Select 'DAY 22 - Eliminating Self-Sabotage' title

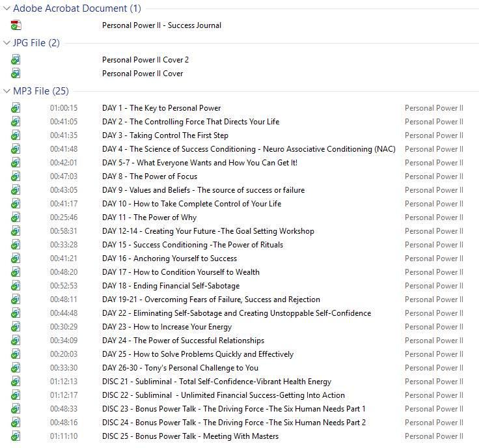point(236,313)
